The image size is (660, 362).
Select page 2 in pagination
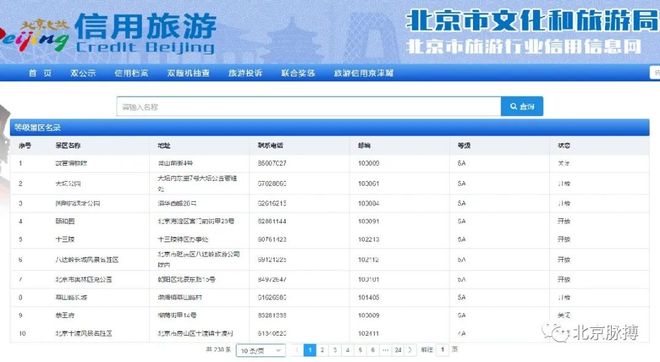322,350
